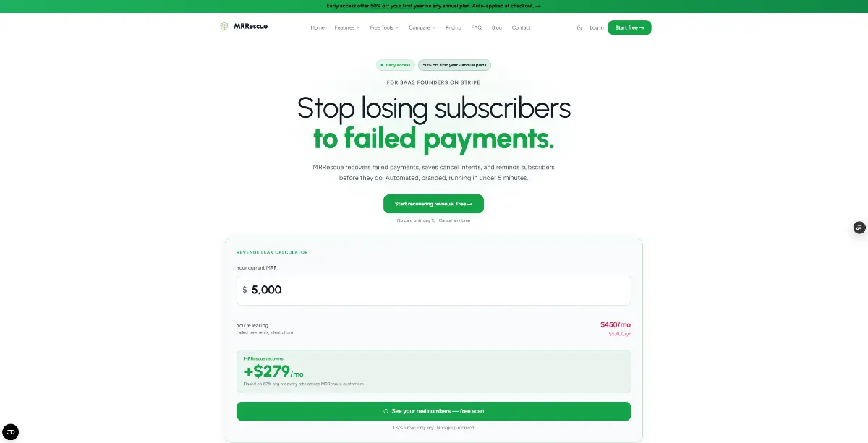Open the Contact page

(521, 27)
